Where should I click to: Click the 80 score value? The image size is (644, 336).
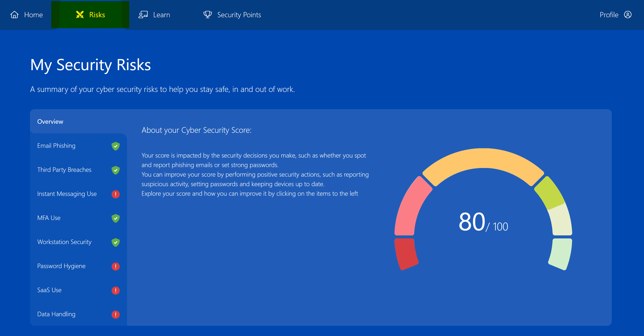click(x=472, y=222)
